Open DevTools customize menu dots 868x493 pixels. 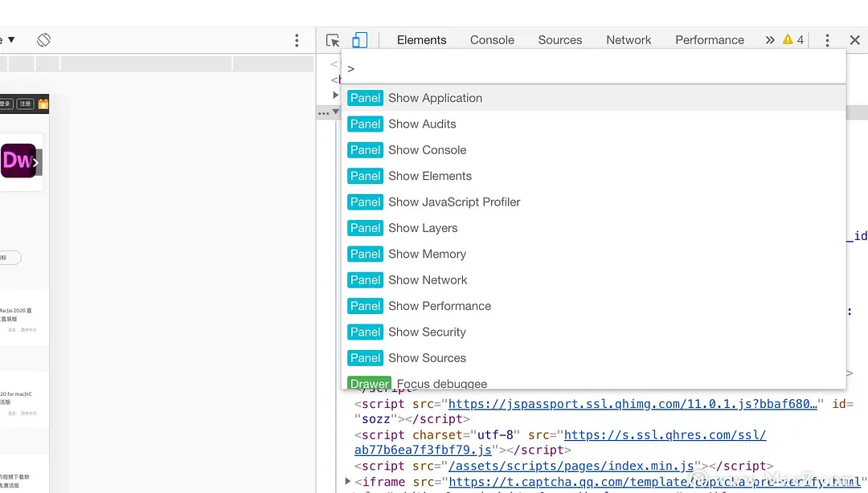(827, 40)
